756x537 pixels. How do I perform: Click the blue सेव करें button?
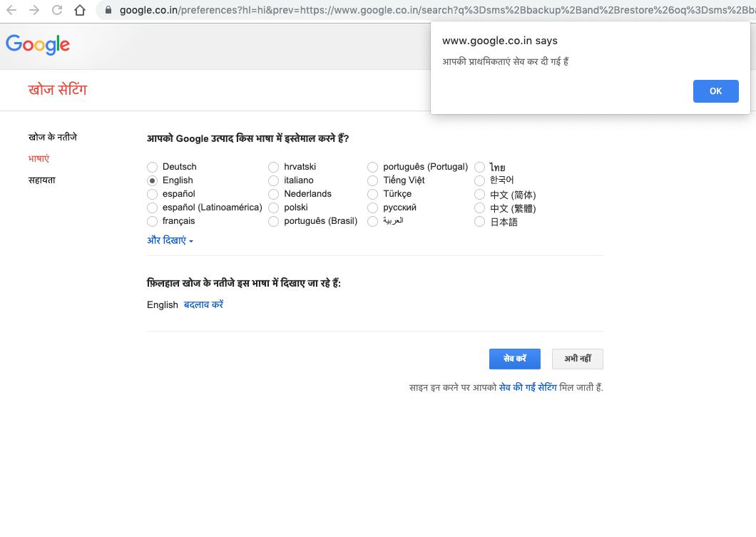point(514,359)
